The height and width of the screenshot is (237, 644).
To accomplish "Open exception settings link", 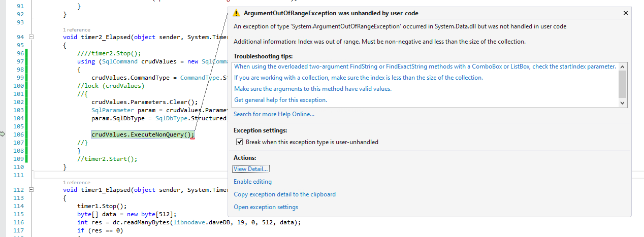I will tap(266, 207).
